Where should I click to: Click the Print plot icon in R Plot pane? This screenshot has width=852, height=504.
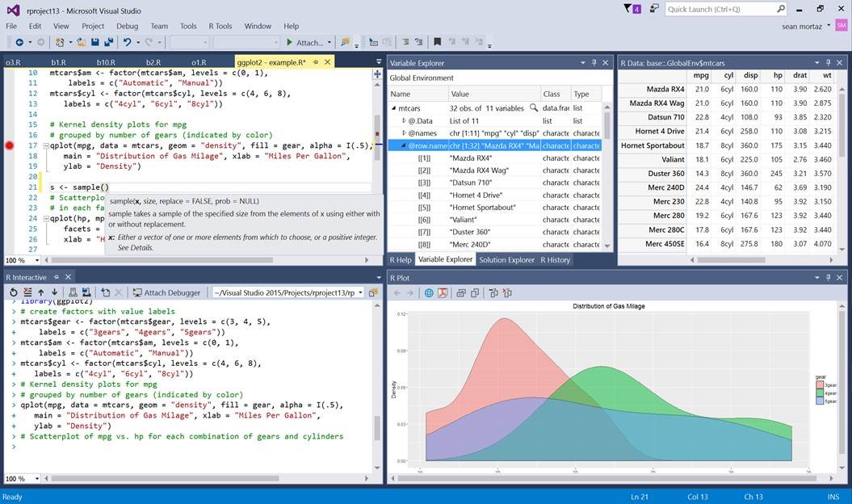point(460,293)
